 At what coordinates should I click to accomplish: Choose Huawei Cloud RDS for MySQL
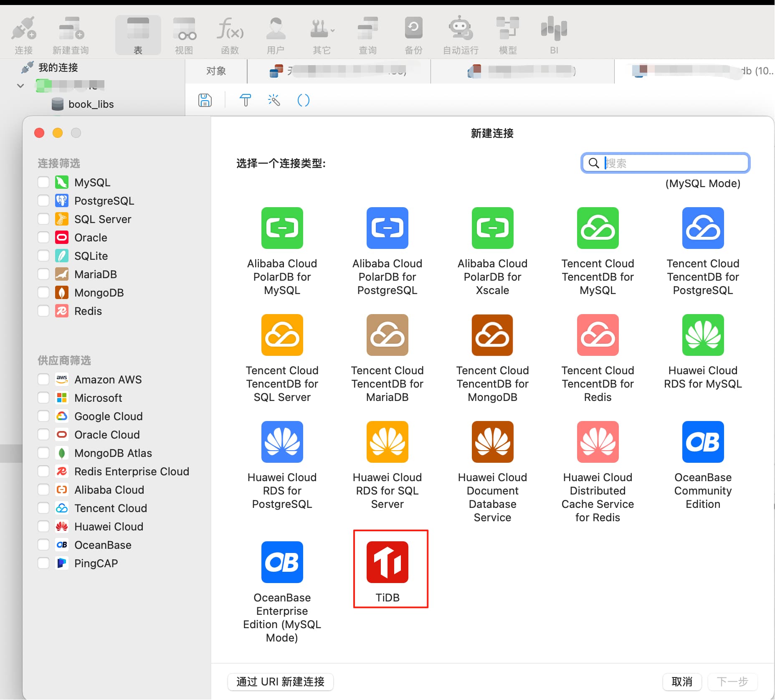point(703,335)
